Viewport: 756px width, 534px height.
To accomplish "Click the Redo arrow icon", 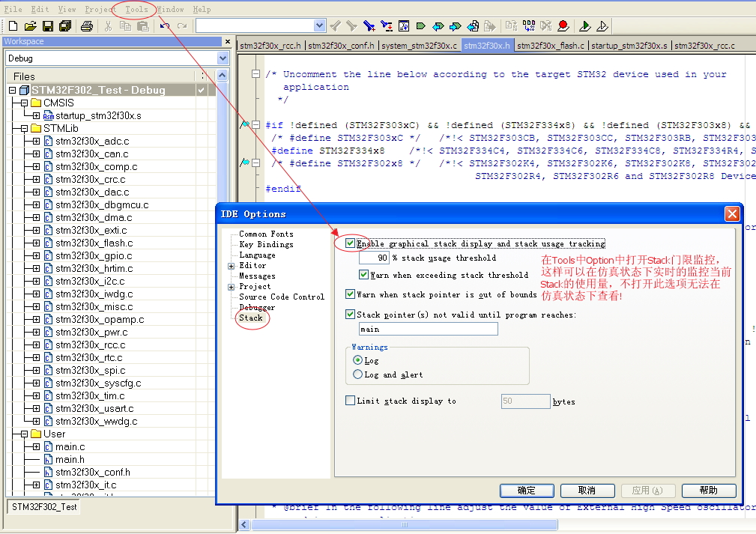I will 182,26.
